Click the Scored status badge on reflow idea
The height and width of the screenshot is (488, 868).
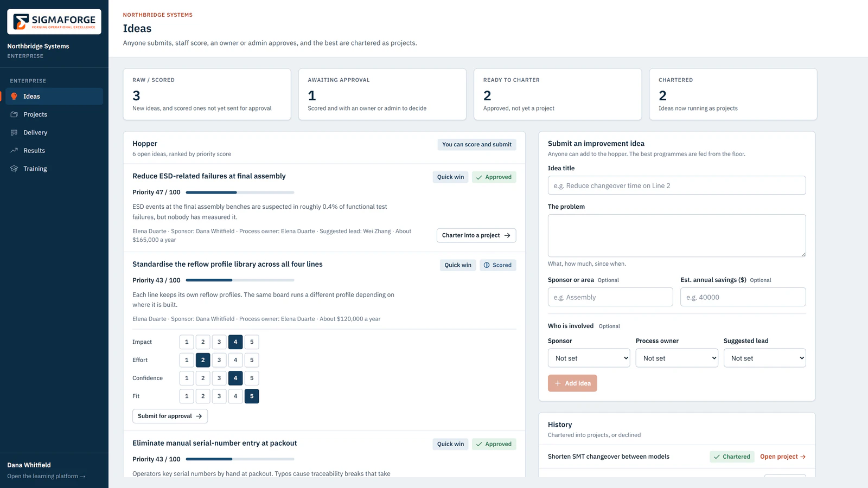[498, 265]
